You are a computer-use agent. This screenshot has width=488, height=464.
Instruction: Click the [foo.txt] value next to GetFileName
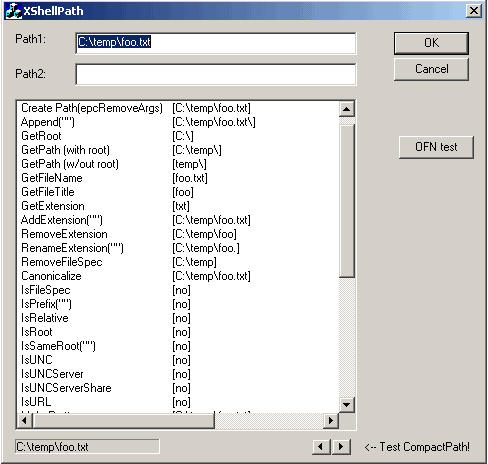pyautogui.click(x=190, y=178)
